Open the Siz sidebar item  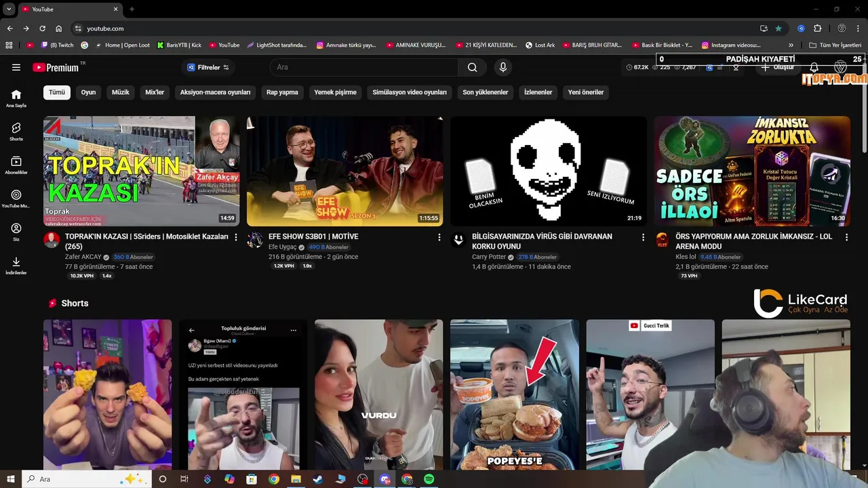[x=16, y=232]
